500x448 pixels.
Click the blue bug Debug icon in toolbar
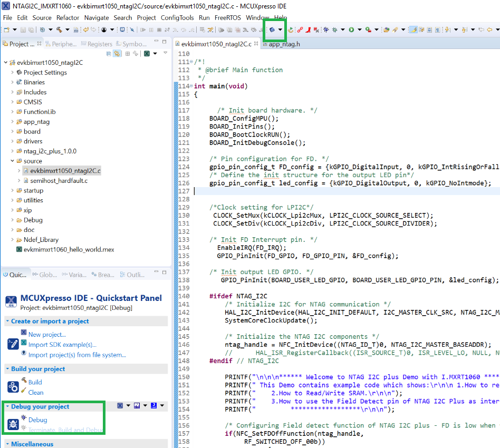coord(326,30)
